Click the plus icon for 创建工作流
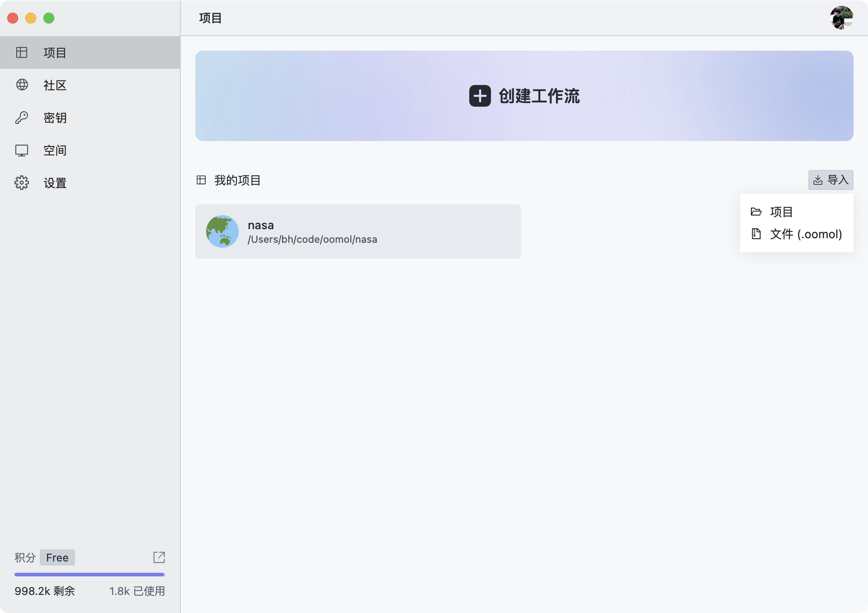Image resolution: width=868 pixels, height=613 pixels. coord(480,96)
